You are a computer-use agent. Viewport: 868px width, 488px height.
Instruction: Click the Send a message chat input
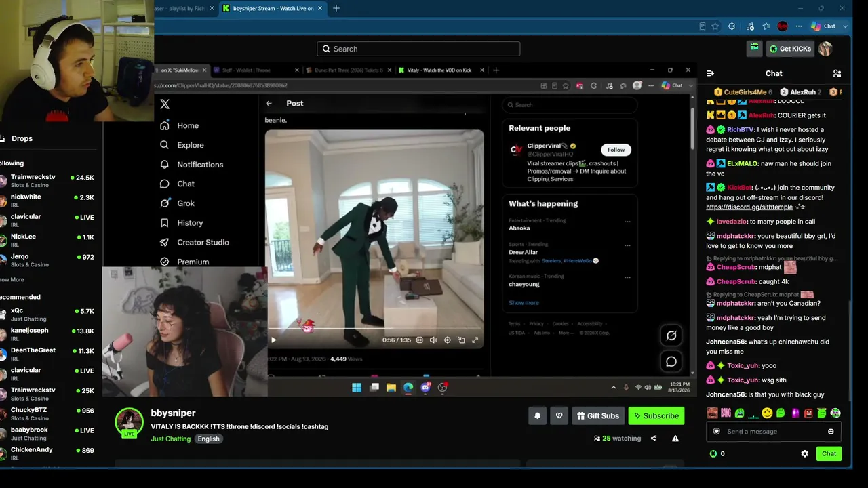coord(774,432)
